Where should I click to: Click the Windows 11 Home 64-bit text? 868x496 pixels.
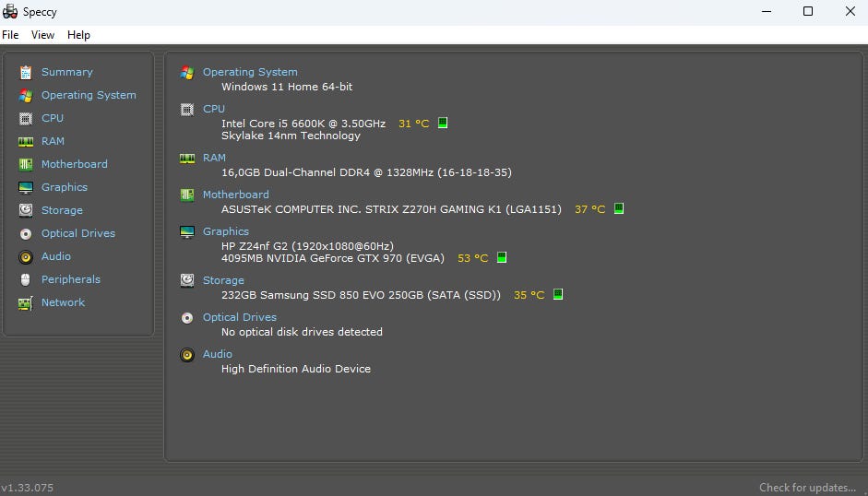(x=287, y=87)
